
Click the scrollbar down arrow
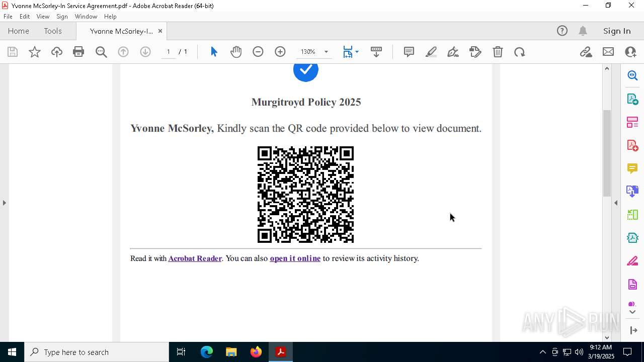pyautogui.click(x=607, y=337)
